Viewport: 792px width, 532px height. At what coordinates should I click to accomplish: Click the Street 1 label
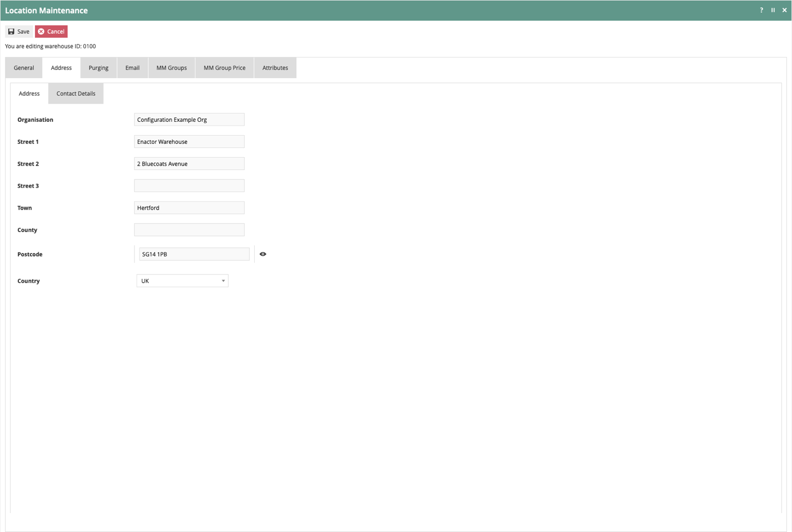point(28,142)
